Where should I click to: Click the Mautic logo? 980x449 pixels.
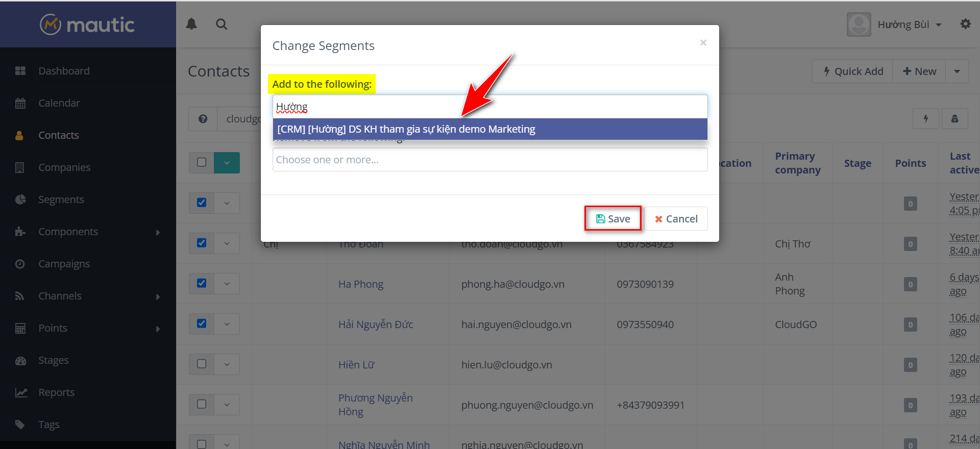pos(88,24)
